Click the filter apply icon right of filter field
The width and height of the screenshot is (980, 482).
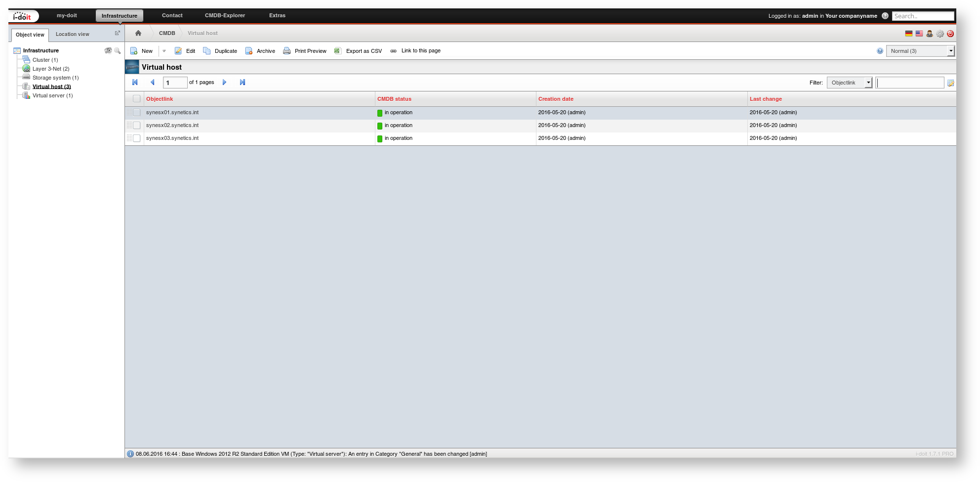950,83
